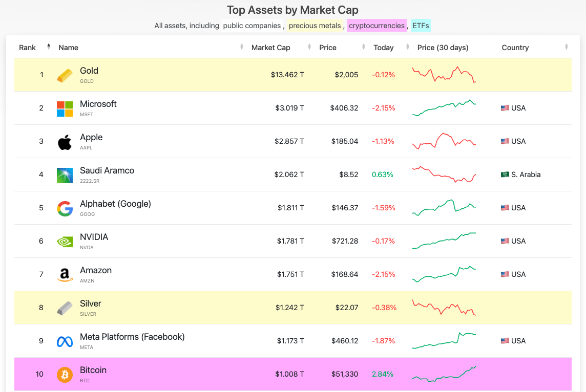Open the precious metals filter link
Image resolution: width=586 pixels, height=392 pixels.
315,26
